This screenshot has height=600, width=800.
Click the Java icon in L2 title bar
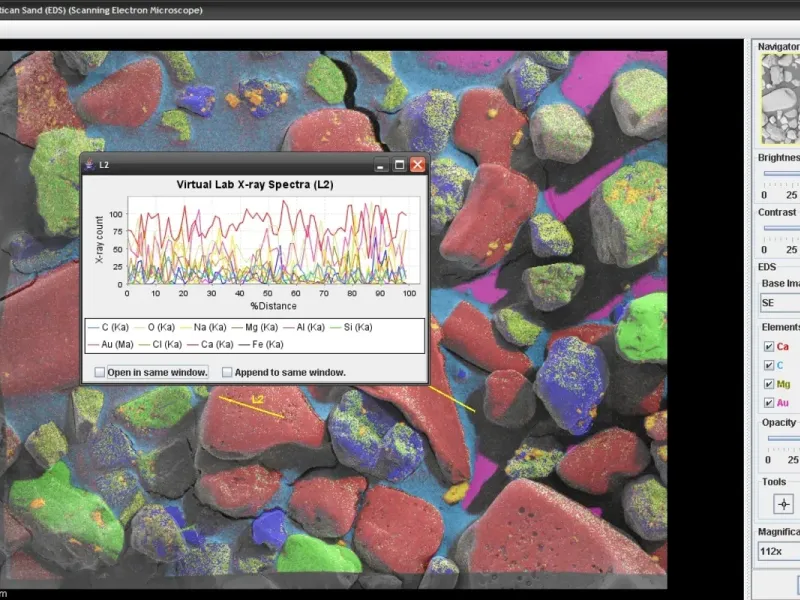tap(90, 164)
